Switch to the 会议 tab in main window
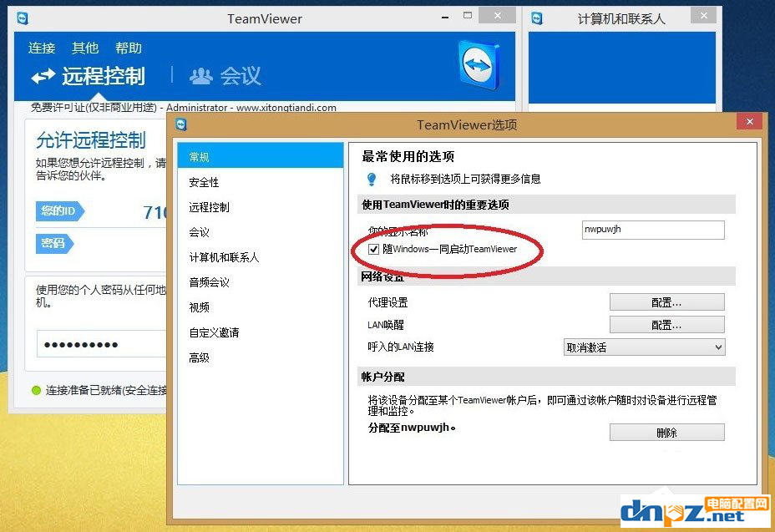The image size is (775, 532). pos(225,76)
